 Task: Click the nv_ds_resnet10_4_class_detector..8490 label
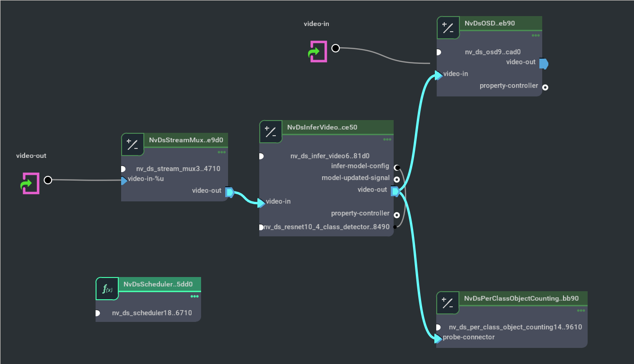pos(326,227)
